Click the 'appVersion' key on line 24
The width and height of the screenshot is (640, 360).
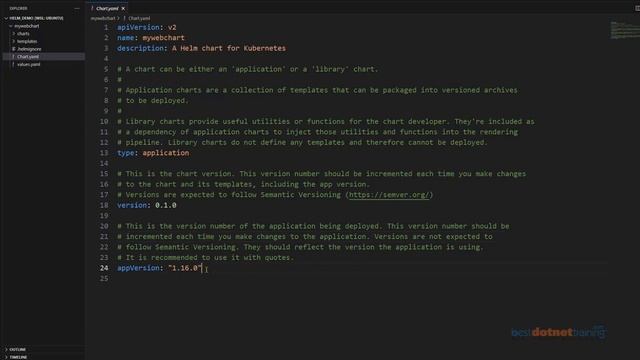coord(138,268)
